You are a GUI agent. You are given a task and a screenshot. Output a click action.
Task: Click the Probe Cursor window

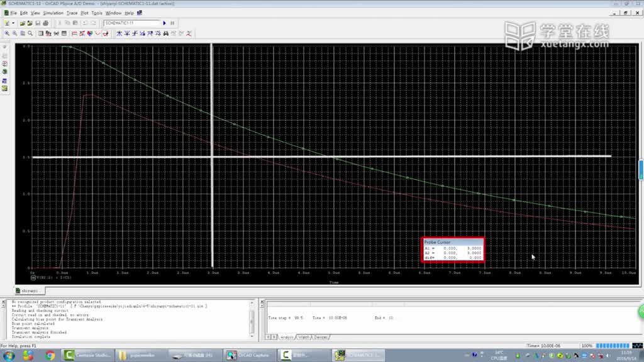[453, 250]
